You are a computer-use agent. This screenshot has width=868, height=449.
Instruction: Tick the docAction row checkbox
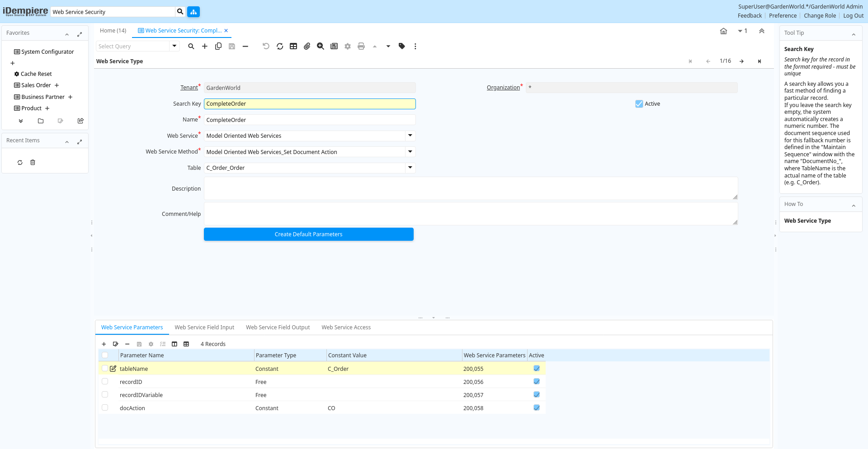(x=105, y=408)
